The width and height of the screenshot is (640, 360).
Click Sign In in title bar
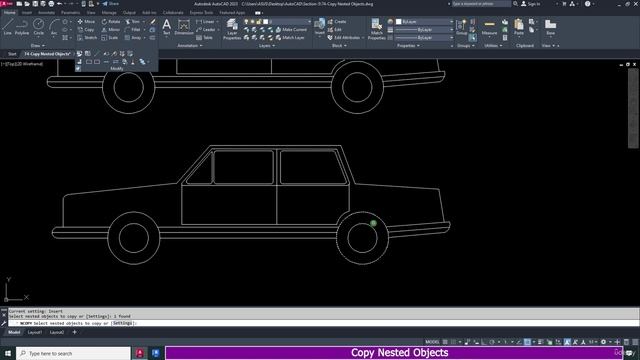coord(530,4)
